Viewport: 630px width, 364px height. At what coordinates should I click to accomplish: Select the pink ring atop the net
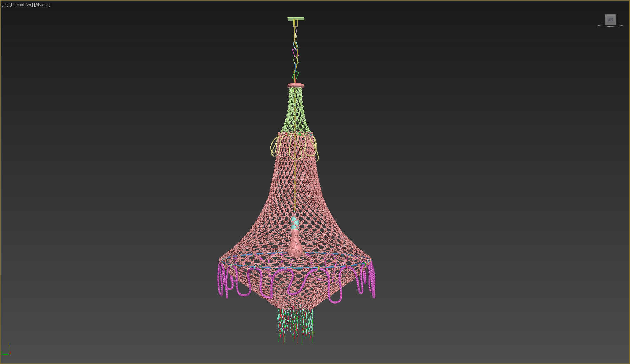point(296,86)
